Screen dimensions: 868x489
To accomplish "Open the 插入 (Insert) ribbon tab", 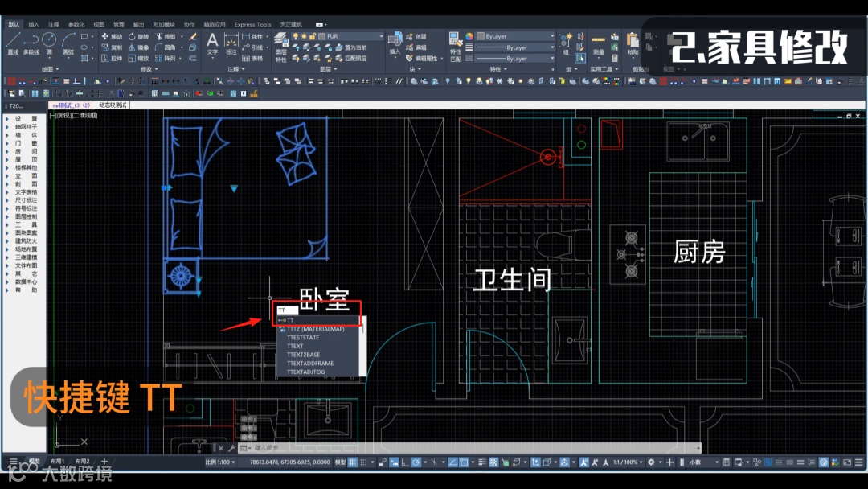I will pos(33,24).
